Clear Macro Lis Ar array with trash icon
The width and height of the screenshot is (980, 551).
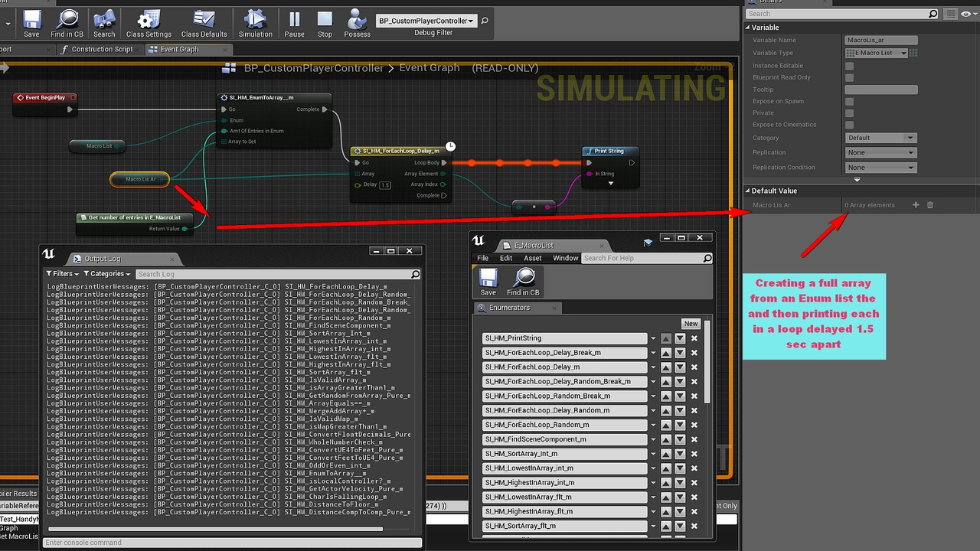930,205
